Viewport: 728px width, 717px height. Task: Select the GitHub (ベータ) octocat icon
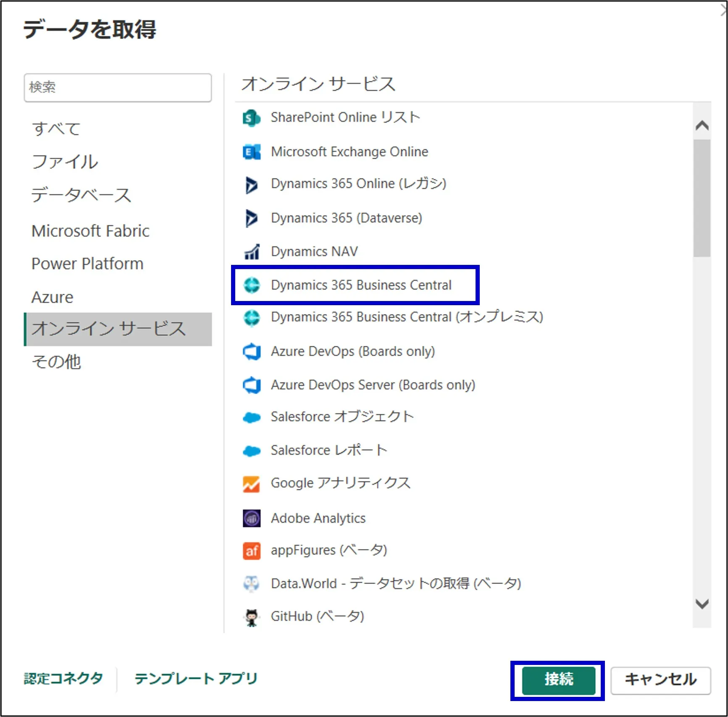[x=251, y=617]
